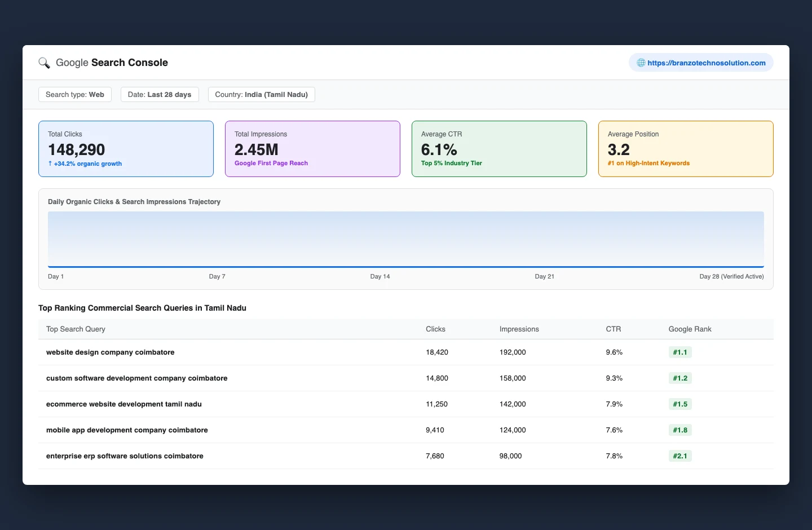The height and width of the screenshot is (530, 812).
Task: Click the 18,420 clicks value
Action: (x=437, y=352)
